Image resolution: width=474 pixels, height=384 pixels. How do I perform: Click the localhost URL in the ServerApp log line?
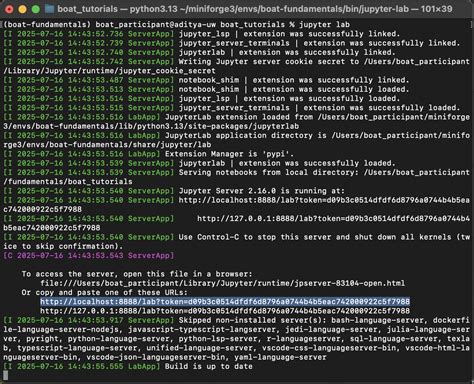(x=324, y=200)
